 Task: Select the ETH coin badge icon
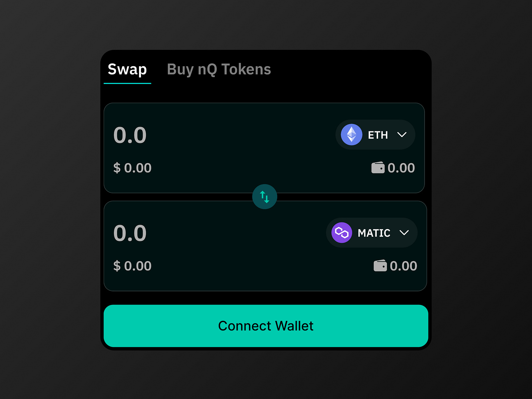click(x=352, y=135)
